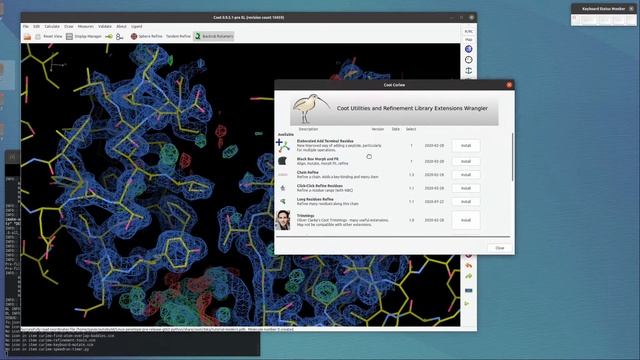The image size is (640, 360).
Task: Click the Reset View toolbar button
Action: 49,36
